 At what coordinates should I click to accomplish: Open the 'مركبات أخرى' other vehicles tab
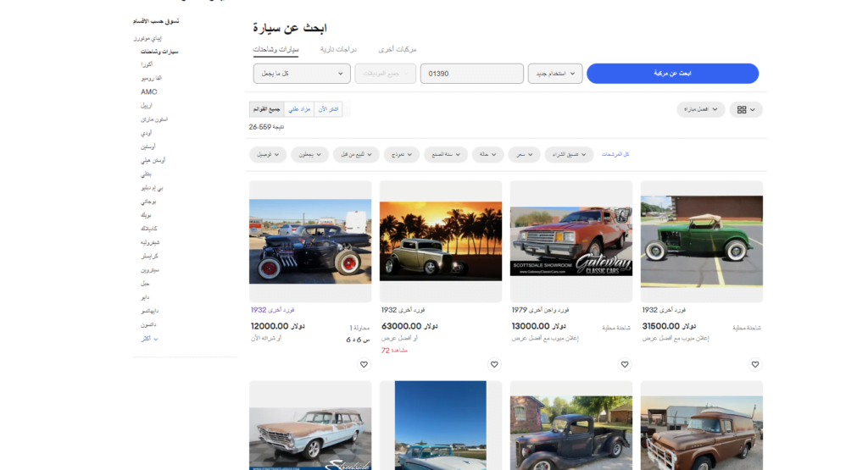397,49
